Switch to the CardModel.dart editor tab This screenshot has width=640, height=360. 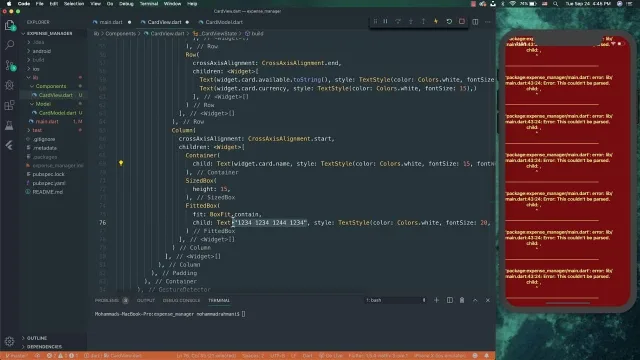click(224, 22)
